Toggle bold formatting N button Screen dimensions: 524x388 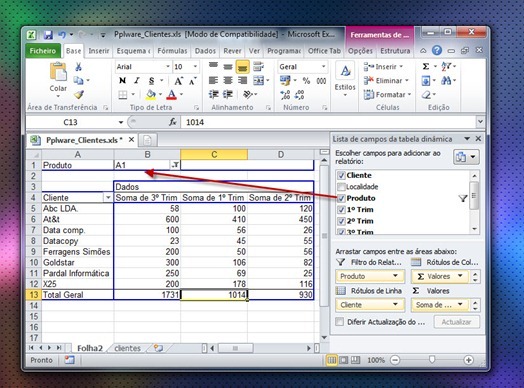click(x=123, y=81)
